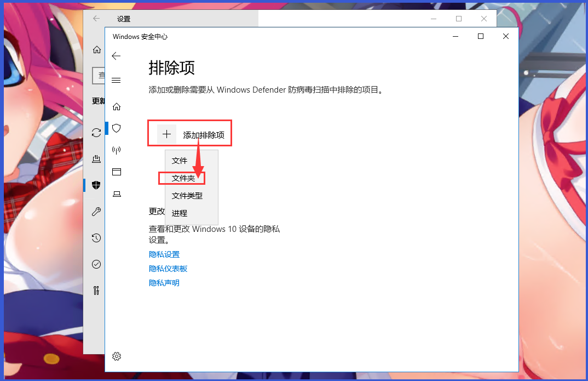The image size is (588, 381).
Task: Select 进程 from the exclusion type menu
Action: (x=178, y=213)
